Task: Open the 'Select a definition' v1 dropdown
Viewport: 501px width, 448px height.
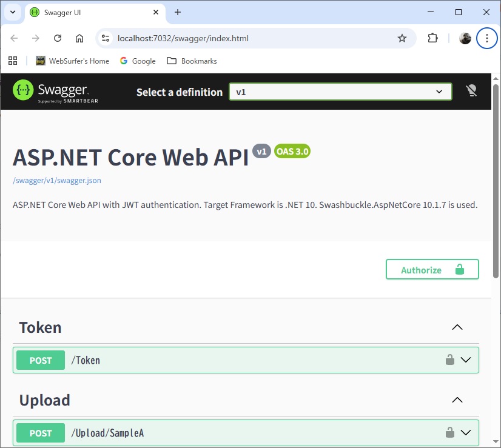Action: pyautogui.click(x=340, y=92)
